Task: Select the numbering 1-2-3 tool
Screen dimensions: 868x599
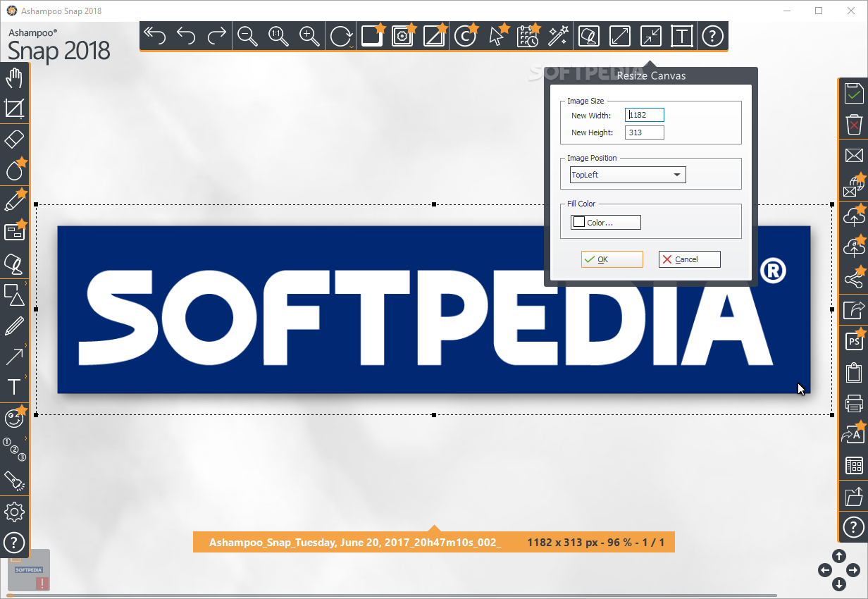Action: click(14, 448)
